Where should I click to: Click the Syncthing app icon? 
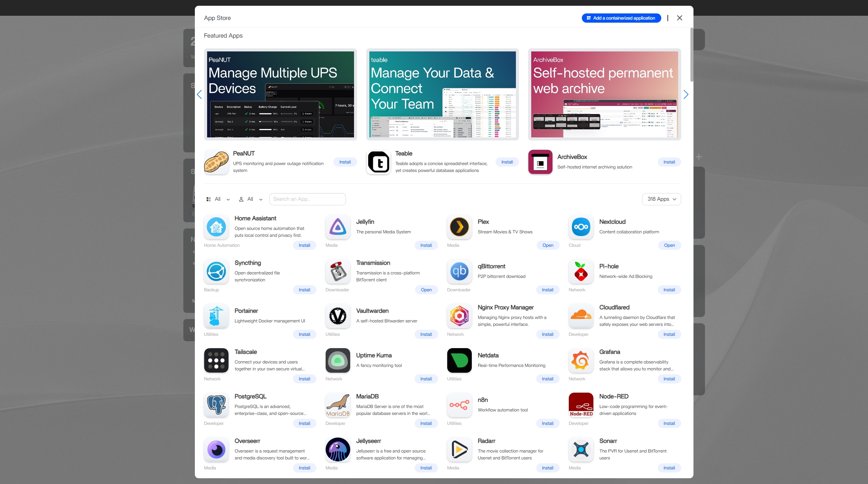click(216, 271)
